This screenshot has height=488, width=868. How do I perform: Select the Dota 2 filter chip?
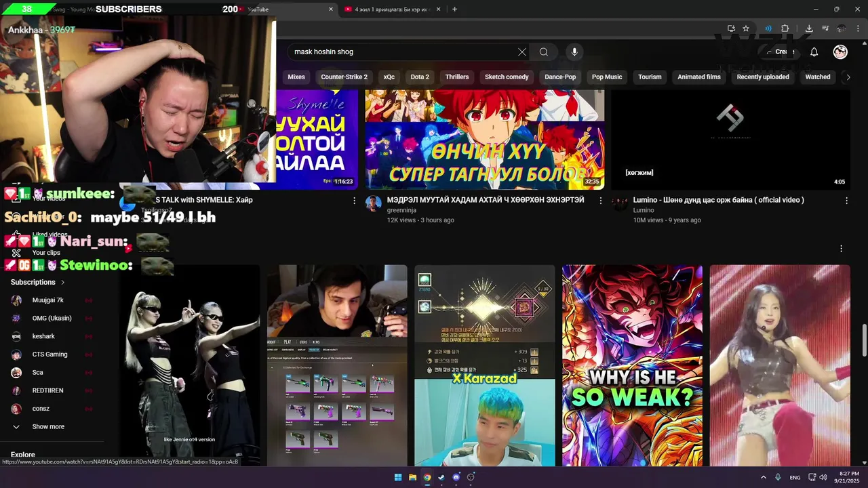pyautogui.click(x=420, y=77)
